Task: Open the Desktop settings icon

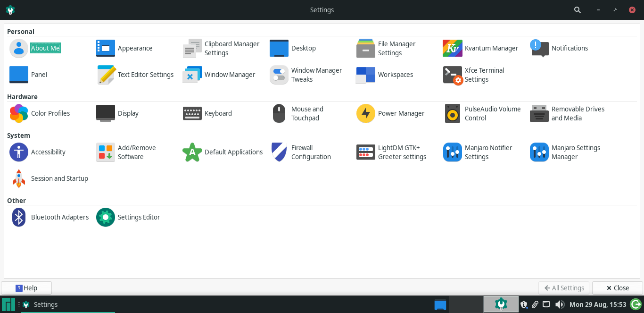Action: [x=279, y=48]
